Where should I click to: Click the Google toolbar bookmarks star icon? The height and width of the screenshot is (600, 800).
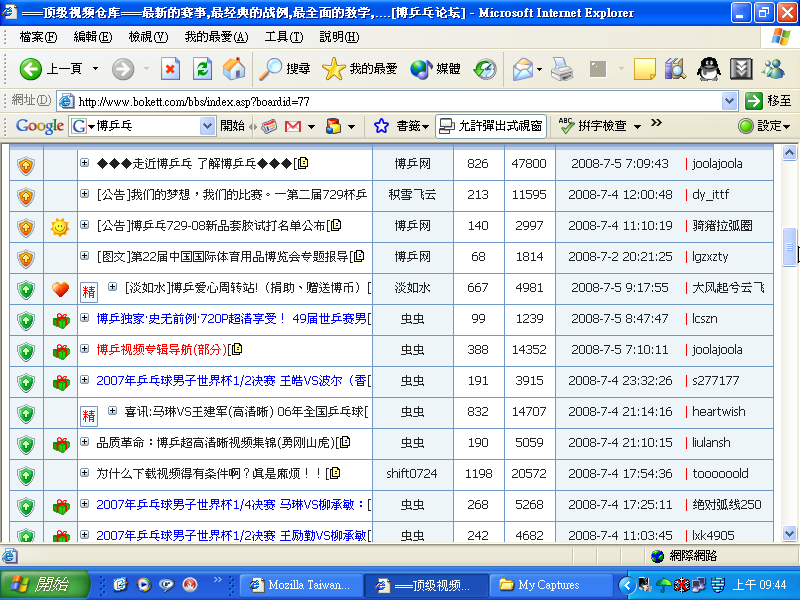pyautogui.click(x=381, y=126)
